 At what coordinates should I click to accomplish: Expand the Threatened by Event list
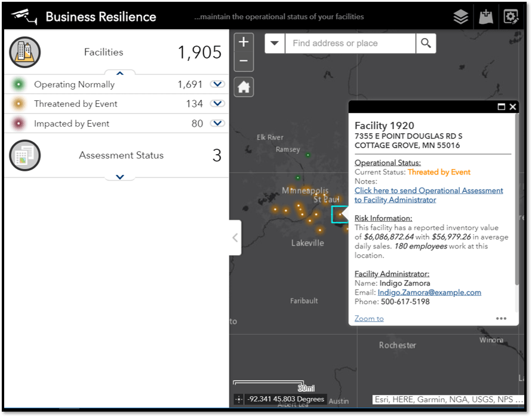[x=217, y=104]
